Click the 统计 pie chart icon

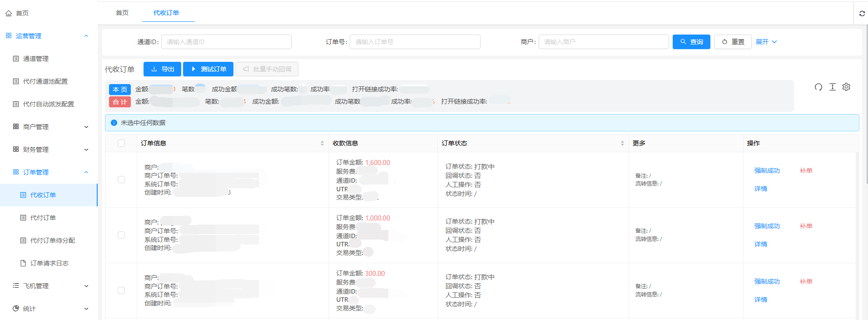16,308
